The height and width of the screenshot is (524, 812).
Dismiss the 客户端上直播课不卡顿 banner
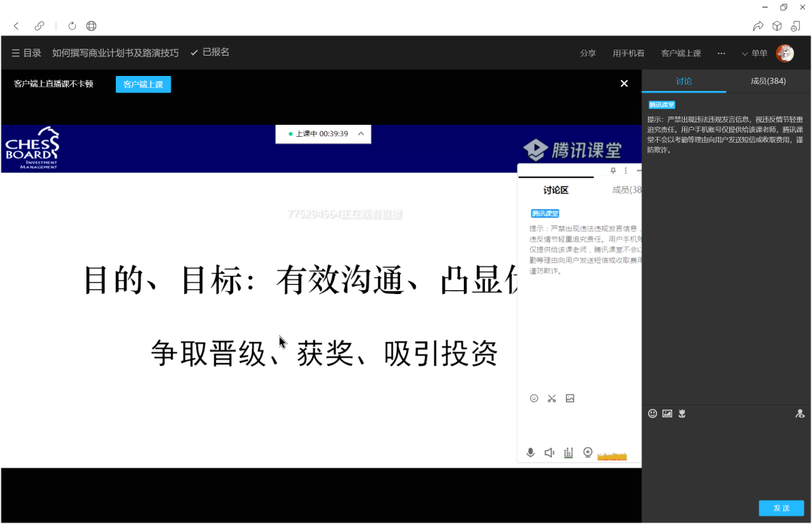(624, 84)
